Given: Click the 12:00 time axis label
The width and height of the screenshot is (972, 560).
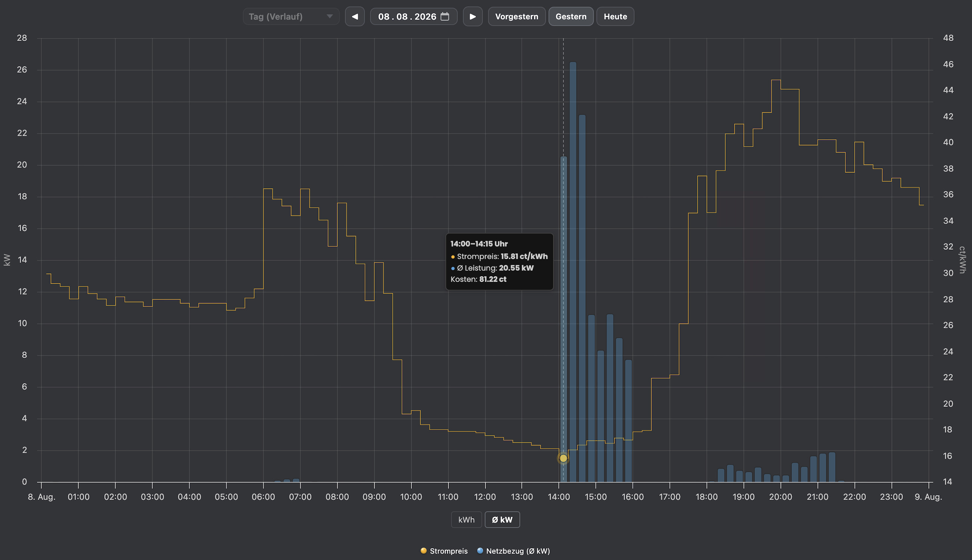Looking at the screenshot, I should coord(485,497).
